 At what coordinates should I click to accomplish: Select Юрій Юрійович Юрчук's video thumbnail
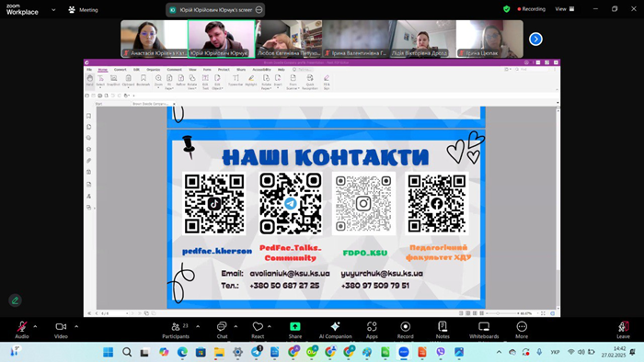[222, 39]
